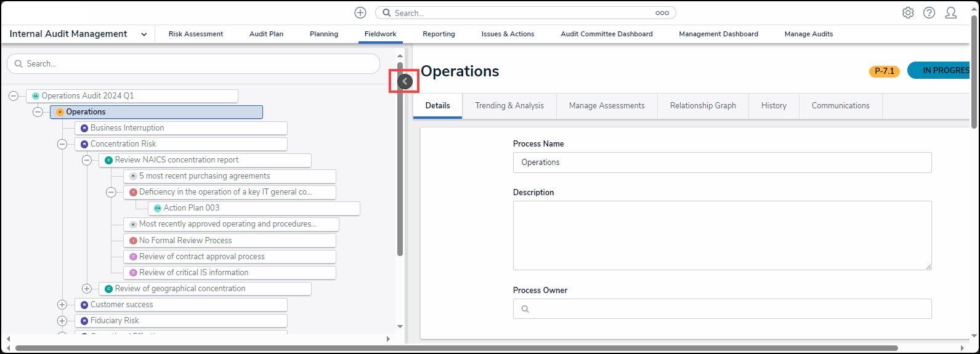Click the Operations Audit 2024 Q1 node icon
The width and height of the screenshot is (980, 354).
coord(36,96)
